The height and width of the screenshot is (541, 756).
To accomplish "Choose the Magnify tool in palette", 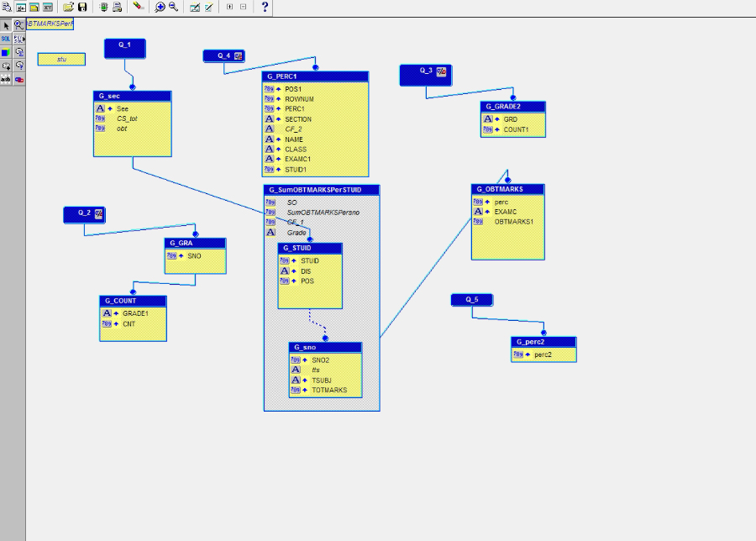I will tap(18, 26).
